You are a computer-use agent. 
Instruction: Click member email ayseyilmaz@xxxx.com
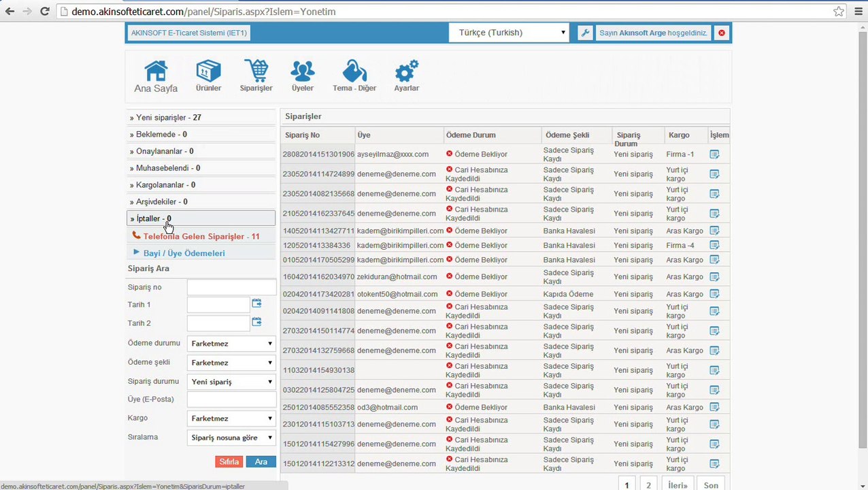tap(393, 154)
